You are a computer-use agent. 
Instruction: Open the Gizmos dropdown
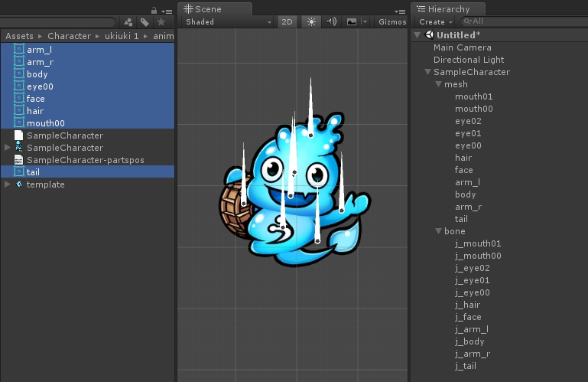pos(392,21)
